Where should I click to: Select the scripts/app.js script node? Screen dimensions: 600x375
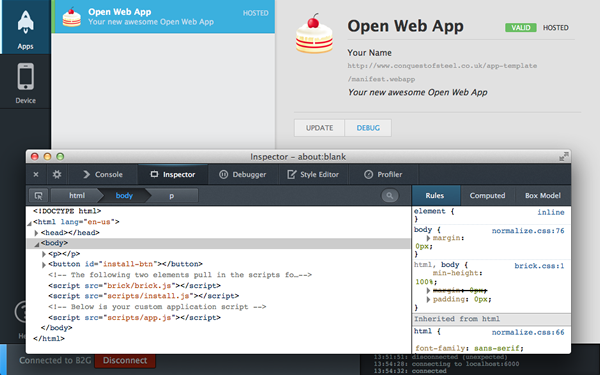point(134,318)
